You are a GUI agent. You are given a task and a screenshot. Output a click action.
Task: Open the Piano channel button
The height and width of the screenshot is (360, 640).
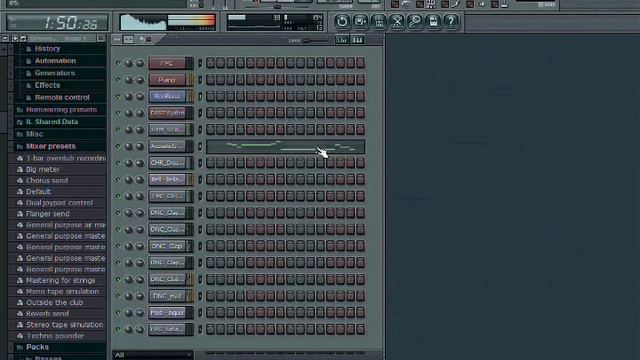pyautogui.click(x=167, y=80)
